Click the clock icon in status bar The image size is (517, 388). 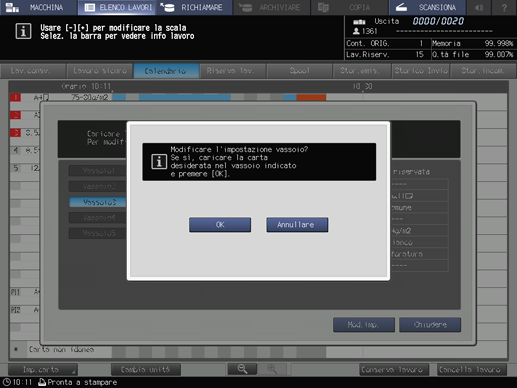(x=6, y=382)
